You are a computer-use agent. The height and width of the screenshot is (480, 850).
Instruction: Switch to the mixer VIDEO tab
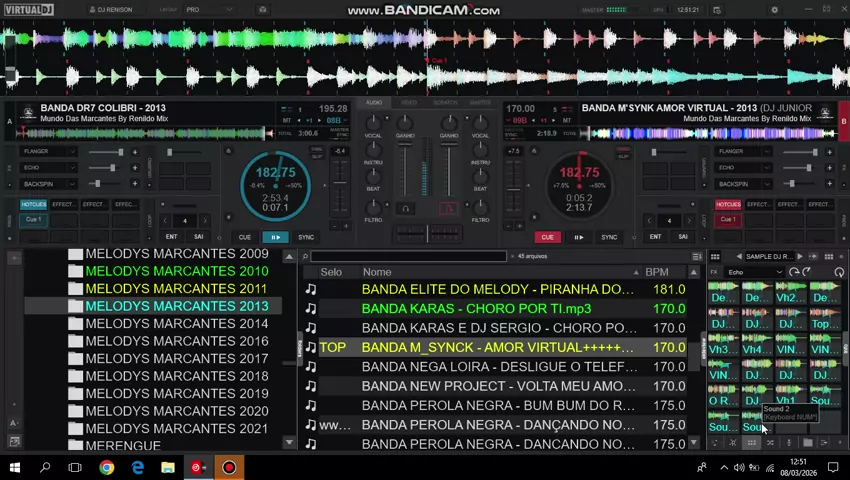pyautogui.click(x=409, y=103)
